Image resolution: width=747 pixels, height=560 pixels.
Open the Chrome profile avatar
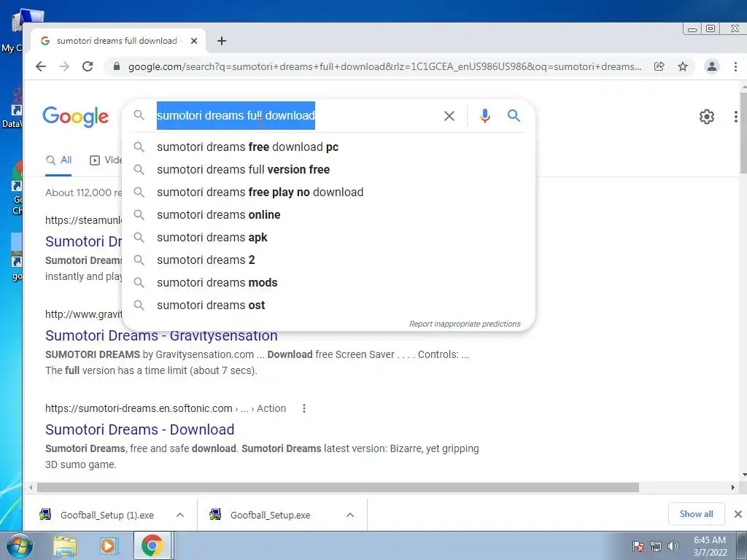point(712,66)
